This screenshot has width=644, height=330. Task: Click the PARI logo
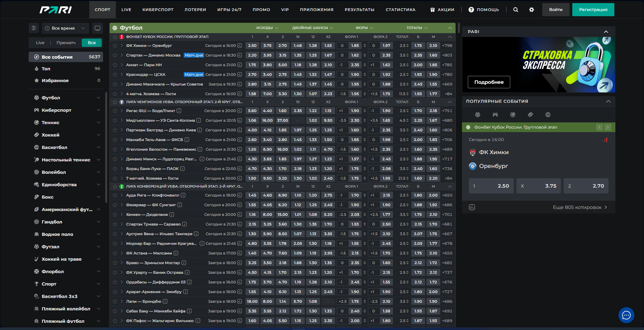56,10
